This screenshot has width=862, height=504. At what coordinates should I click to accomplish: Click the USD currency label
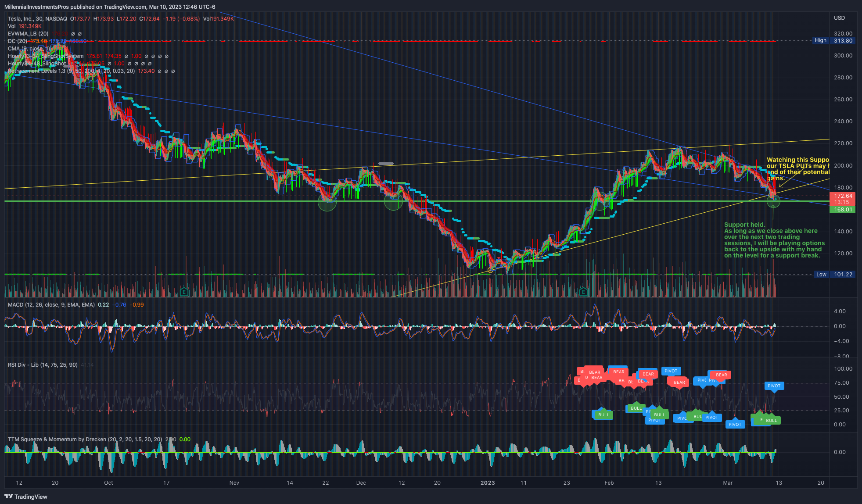click(x=839, y=18)
